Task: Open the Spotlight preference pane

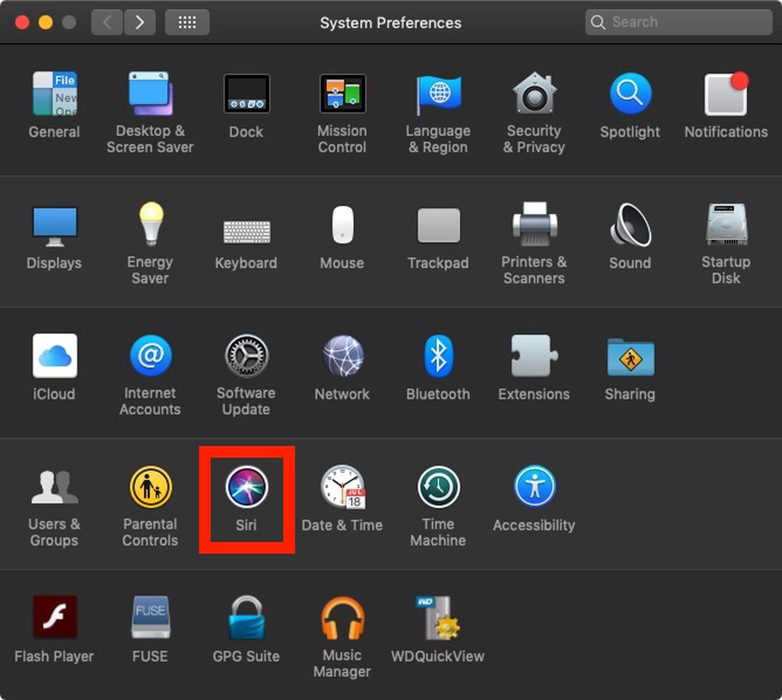Action: click(x=630, y=94)
